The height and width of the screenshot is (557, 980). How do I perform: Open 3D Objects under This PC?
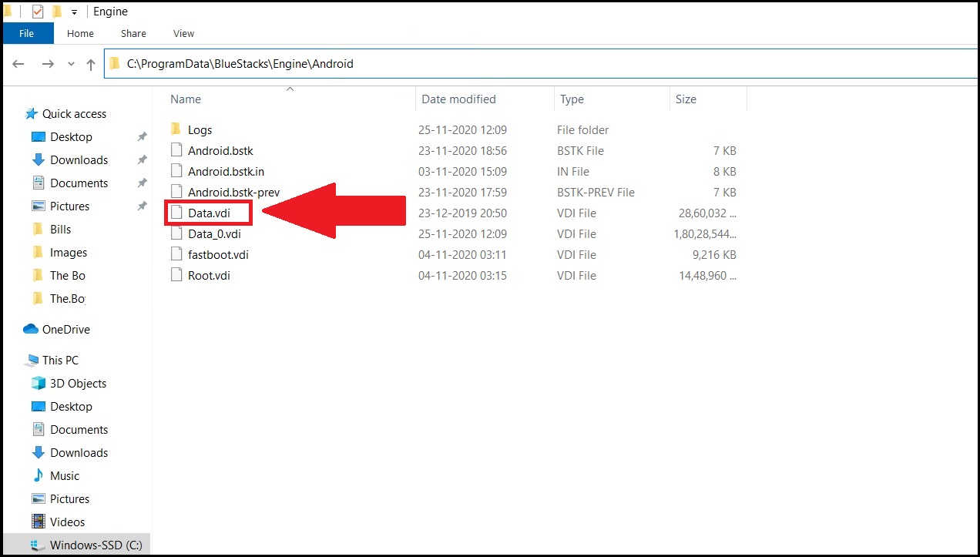click(x=78, y=383)
